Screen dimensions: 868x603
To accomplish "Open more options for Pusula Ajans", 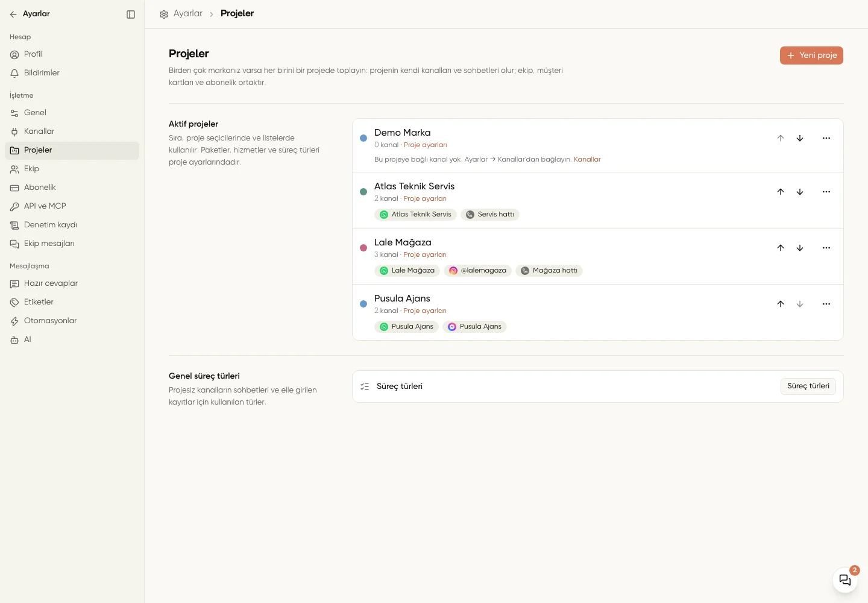I will (826, 304).
